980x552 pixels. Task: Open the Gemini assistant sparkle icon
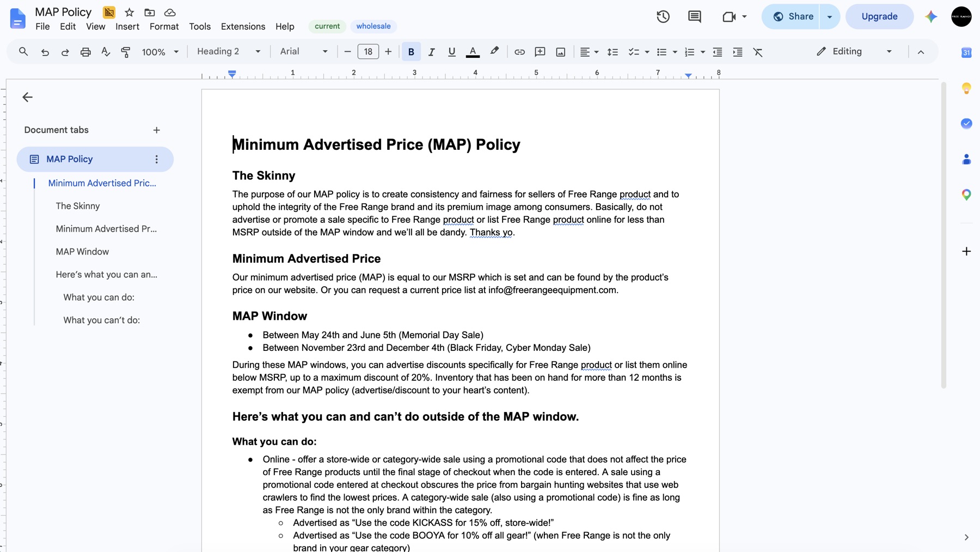click(931, 16)
